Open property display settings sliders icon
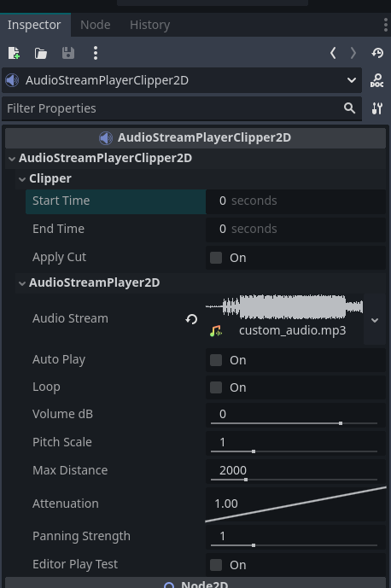The width and height of the screenshot is (391, 588). tap(377, 108)
